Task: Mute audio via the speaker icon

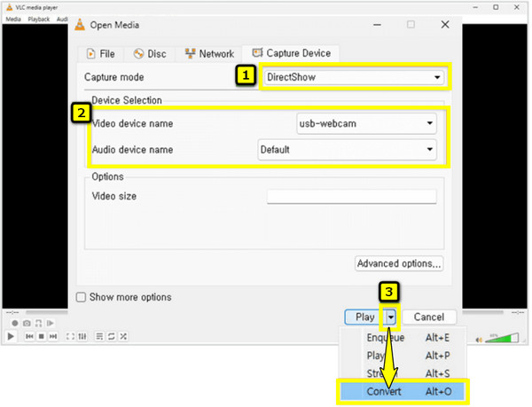Action: click(x=479, y=340)
